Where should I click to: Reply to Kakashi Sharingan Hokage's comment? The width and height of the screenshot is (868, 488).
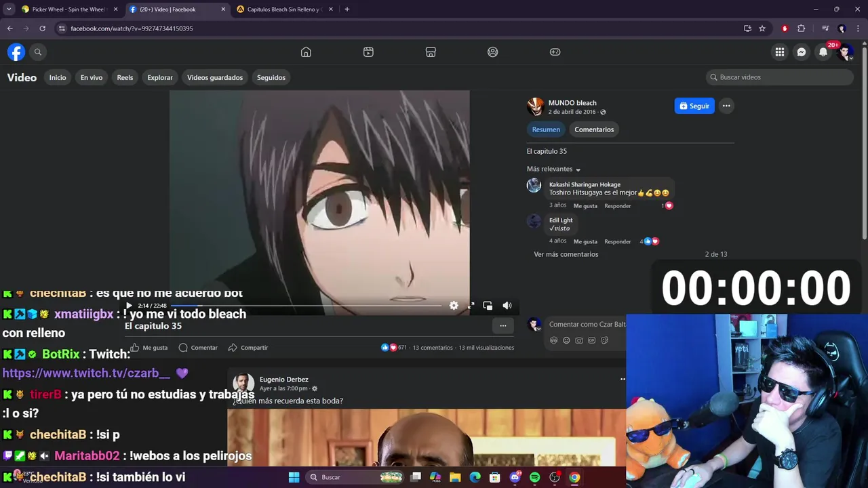click(x=617, y=205)
